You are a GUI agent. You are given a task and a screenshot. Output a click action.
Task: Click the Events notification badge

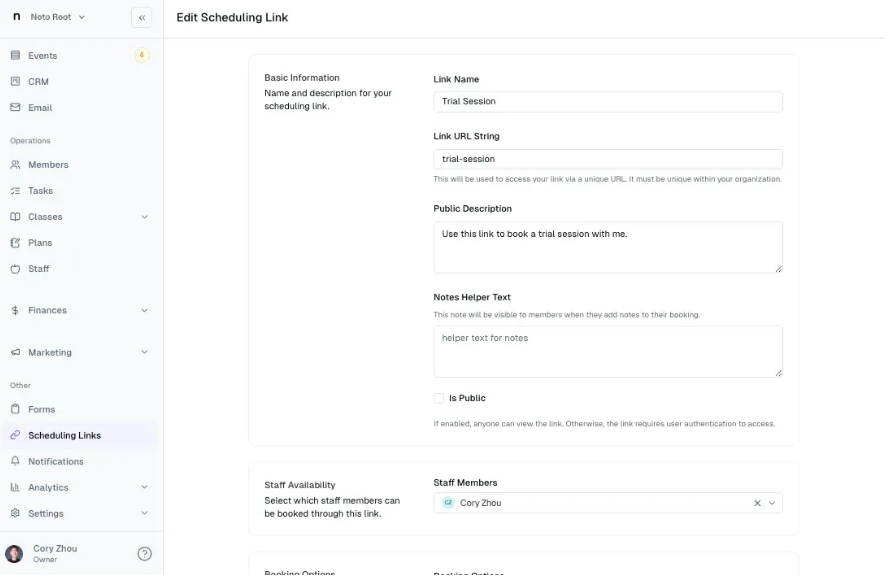[142, 55]
